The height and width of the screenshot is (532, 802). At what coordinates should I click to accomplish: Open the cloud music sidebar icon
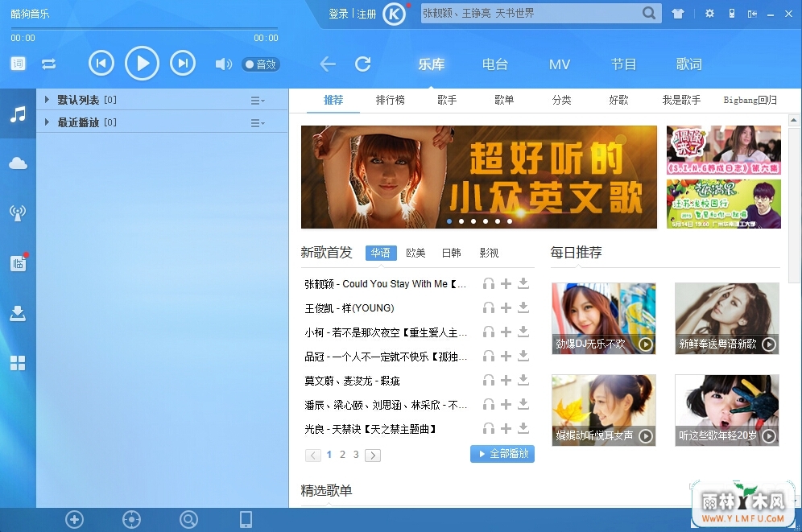pyautogui.click(x=18, y=163)
